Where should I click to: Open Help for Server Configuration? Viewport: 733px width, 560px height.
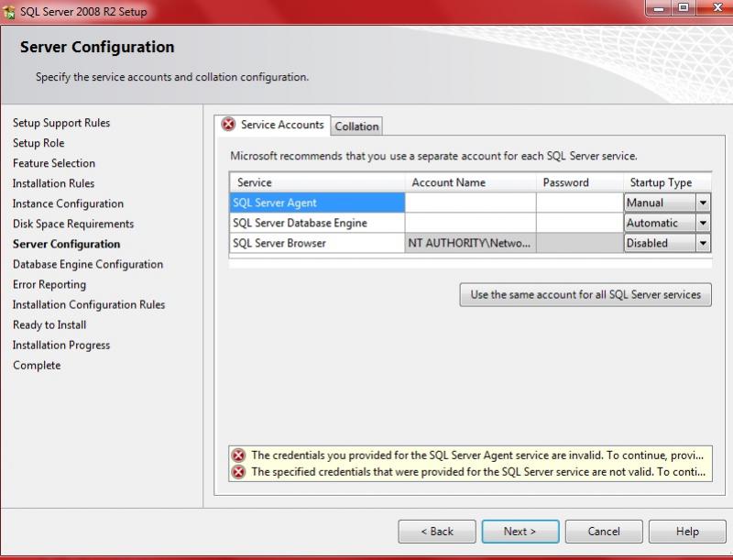687,532
